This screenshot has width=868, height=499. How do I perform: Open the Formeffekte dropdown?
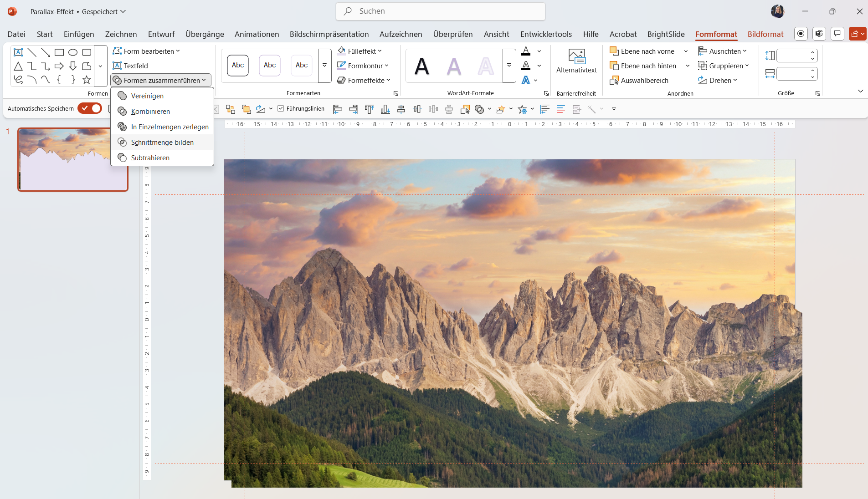click(x=364, y=80)
